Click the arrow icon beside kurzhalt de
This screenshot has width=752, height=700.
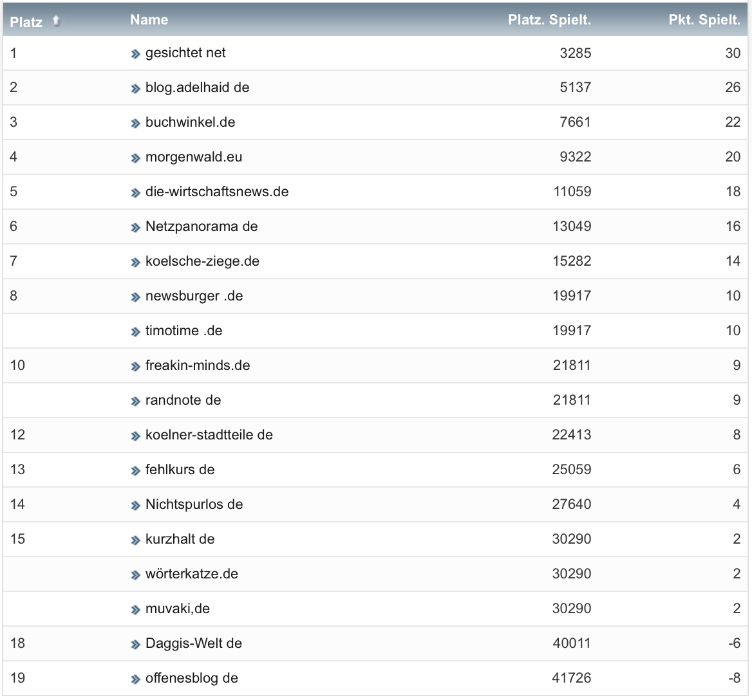(135, 540)
